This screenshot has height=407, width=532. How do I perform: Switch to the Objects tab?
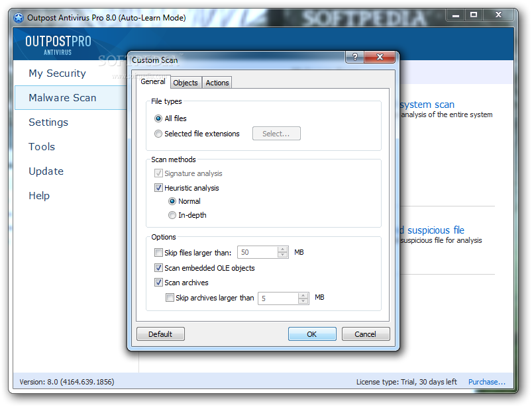[186, 83]
